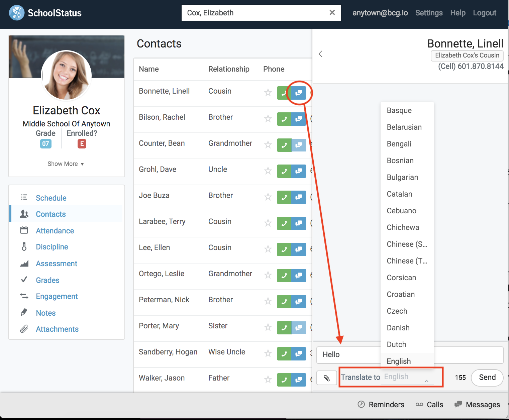Clear the Cox, Elizabeth search field

pos(332,13)
